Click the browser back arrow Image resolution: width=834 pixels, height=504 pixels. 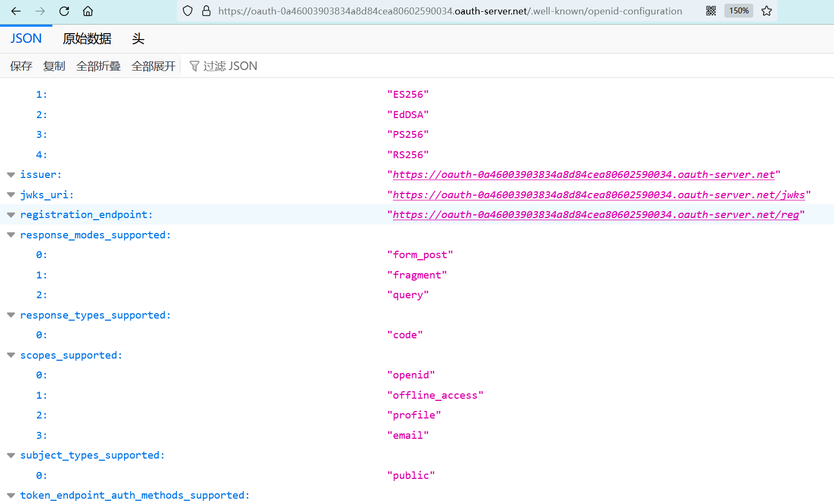(x=16, y=11)
